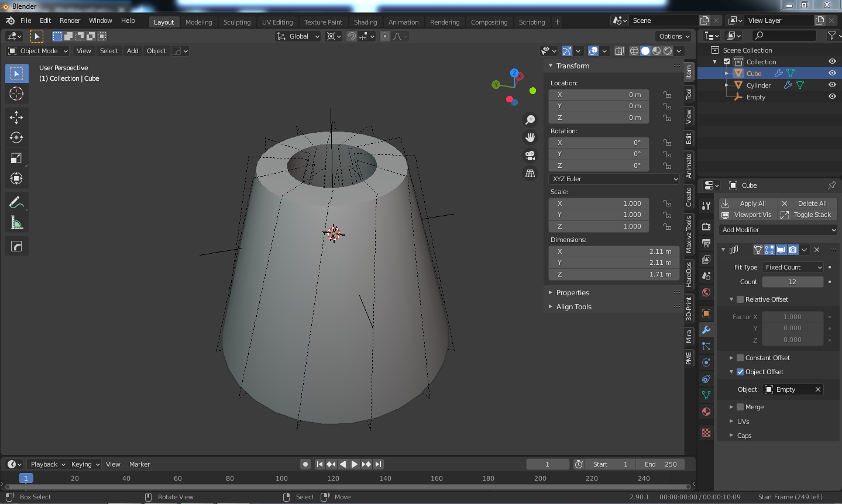Screen dimensions: 842x504
Task: Switch to rendered viewport shading
Action: tap(668, 51)
